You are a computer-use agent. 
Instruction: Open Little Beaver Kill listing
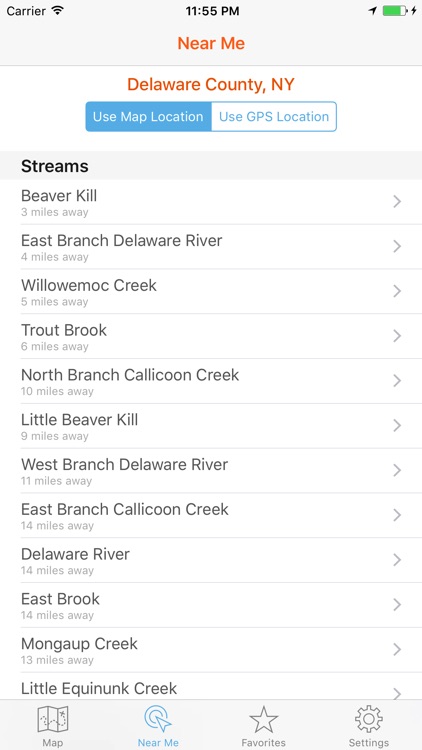[211, 426]
